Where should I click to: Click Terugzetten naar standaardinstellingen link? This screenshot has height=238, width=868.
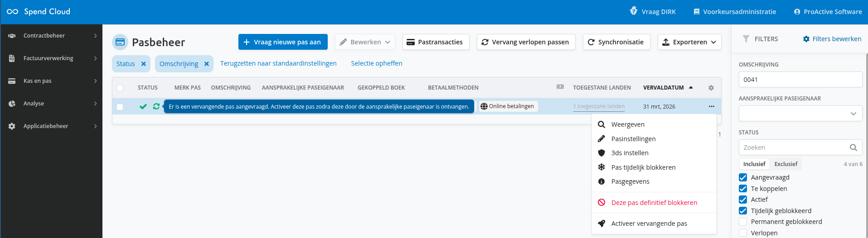278,63
